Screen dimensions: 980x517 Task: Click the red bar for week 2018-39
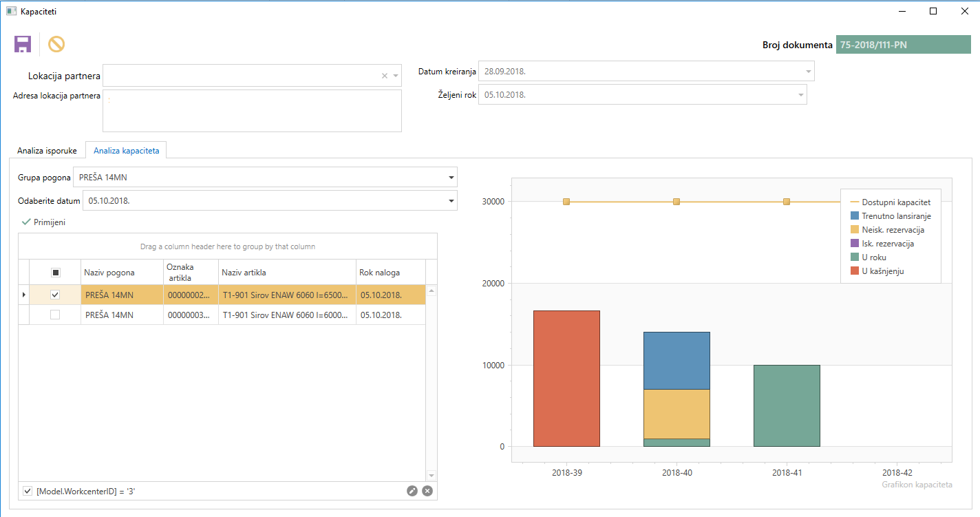(566, 379)
